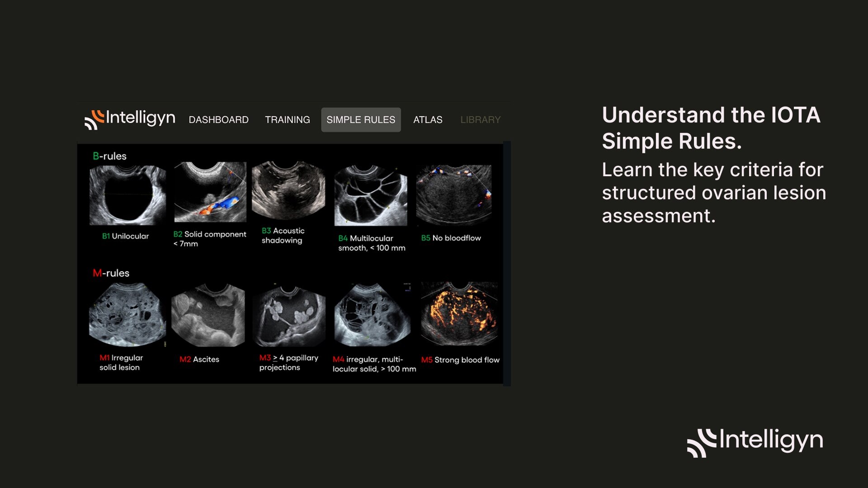Open the Dashboard menu item
This screenshot has width=868, height=488.
[x=218, y=120]
